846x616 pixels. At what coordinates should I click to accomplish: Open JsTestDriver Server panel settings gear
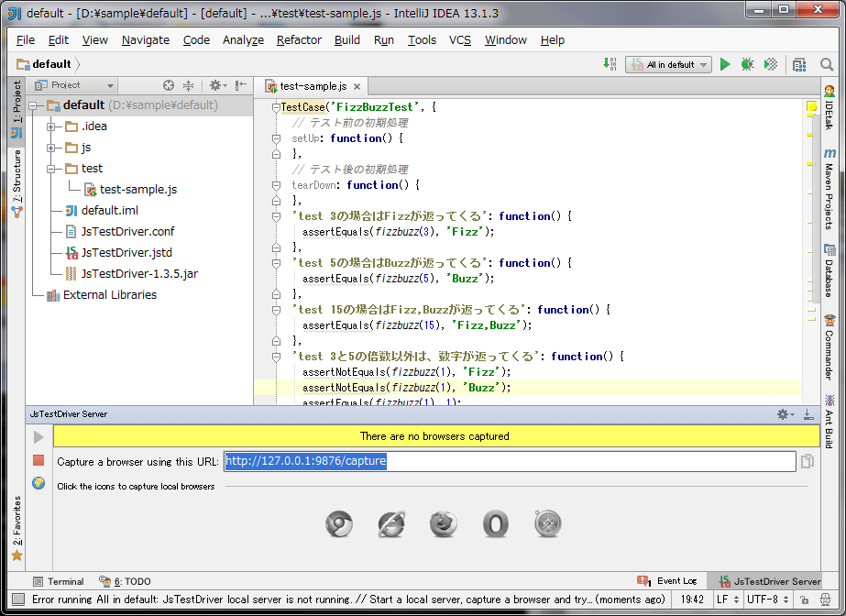[x=785, y=414]
